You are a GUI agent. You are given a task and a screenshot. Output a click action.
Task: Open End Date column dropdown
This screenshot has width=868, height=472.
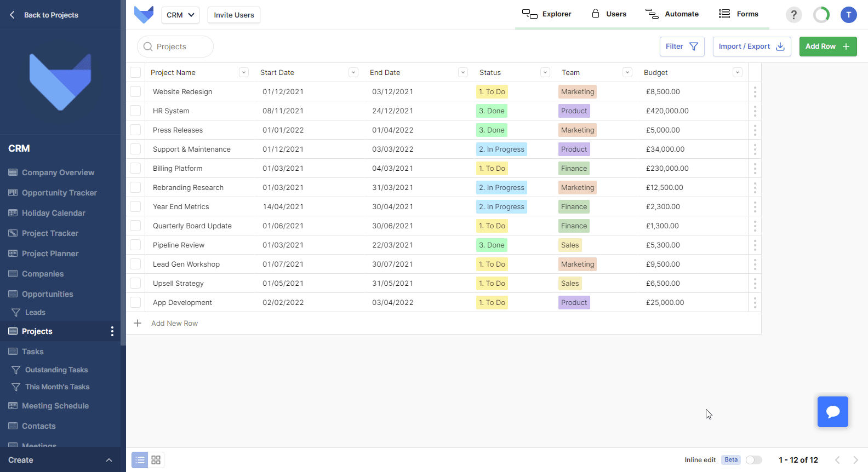[x=463, y=72]
